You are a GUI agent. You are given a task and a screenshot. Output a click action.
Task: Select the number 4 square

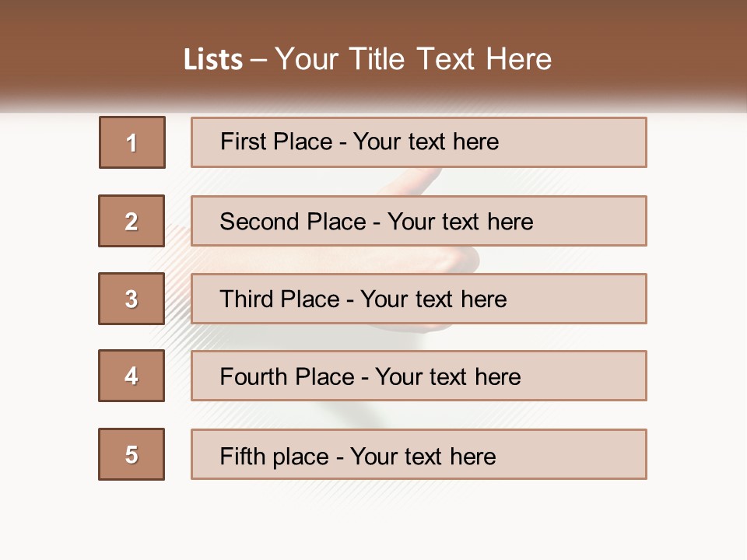pos(132,376)
